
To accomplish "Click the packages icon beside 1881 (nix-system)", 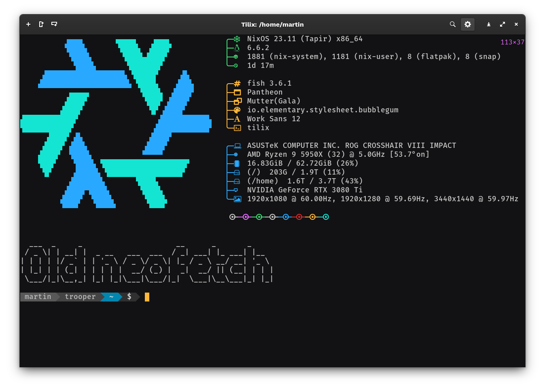I will 236,57.
